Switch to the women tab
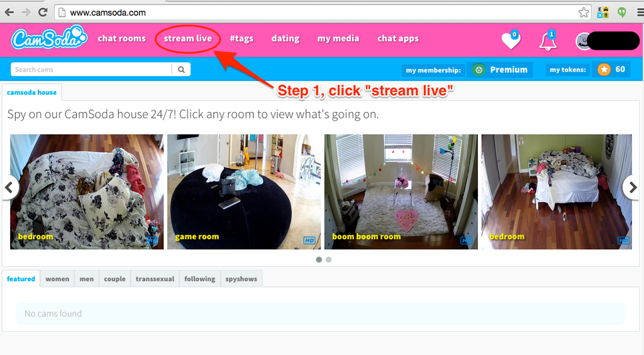This screenshot has height=355, width=644. coord(57,279)
